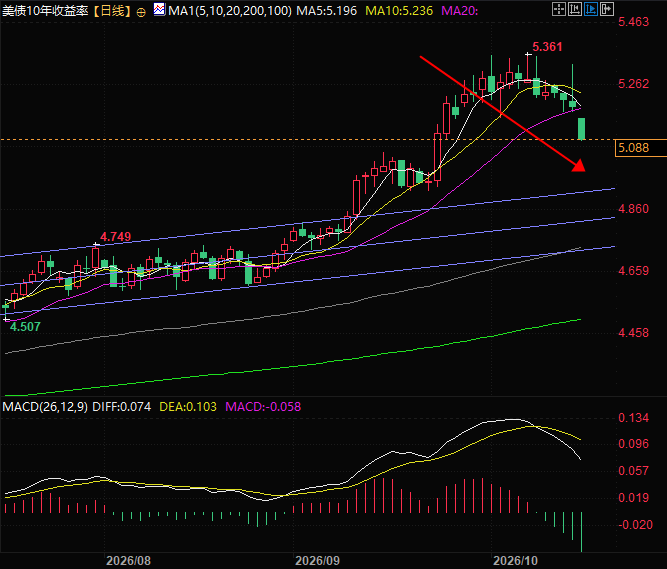667x569 pixels.
Task: Click the 0.096 MACD axis label
Action: click(634, 444)
